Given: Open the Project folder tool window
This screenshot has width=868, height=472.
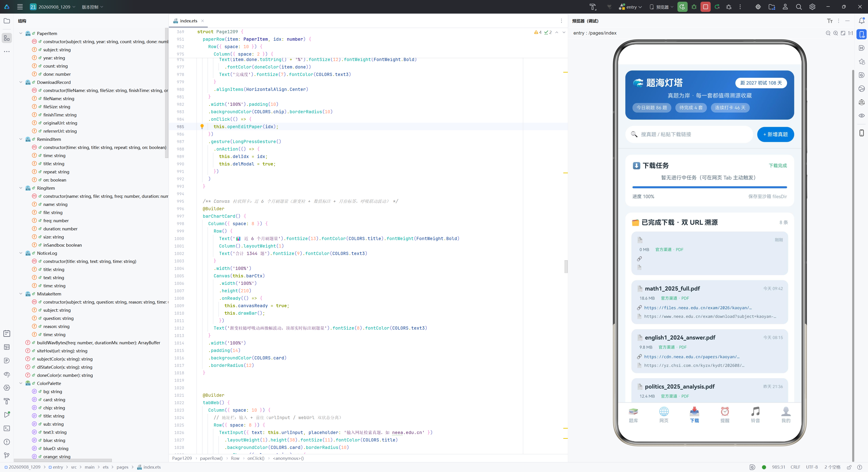Looking at the screenshot, I should pyautogui.click(x=7, y=21).
